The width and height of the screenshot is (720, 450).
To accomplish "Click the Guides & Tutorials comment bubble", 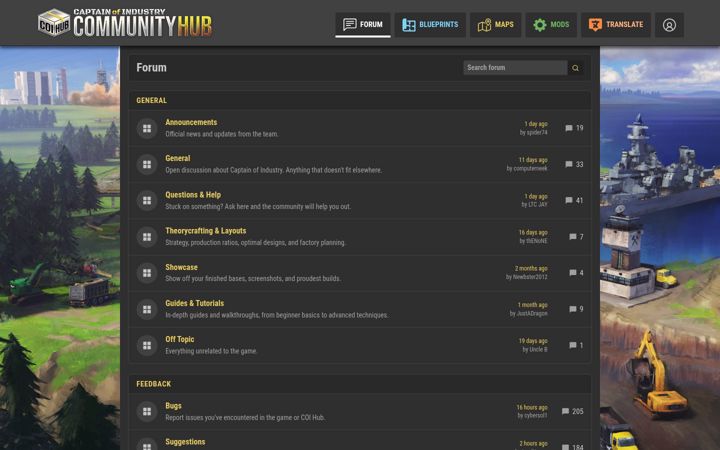I will pyautogui.click(x=573, y=309).
